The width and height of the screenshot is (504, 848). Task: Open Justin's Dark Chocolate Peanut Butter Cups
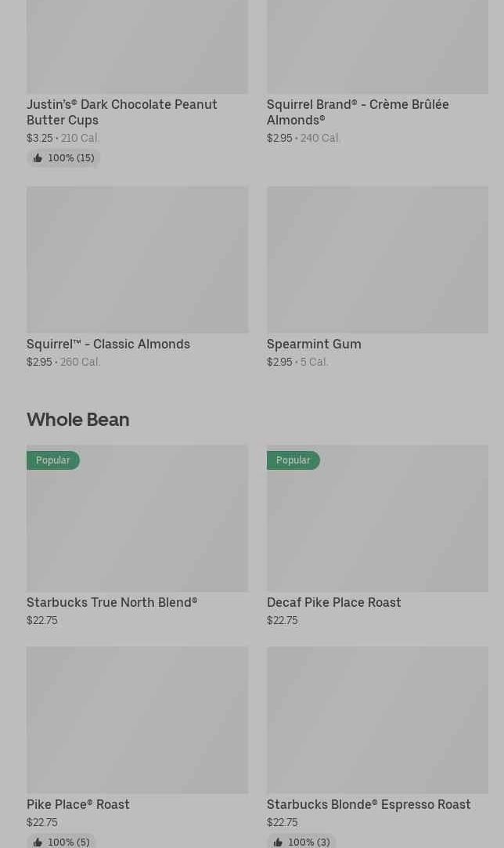pos(121,112)
